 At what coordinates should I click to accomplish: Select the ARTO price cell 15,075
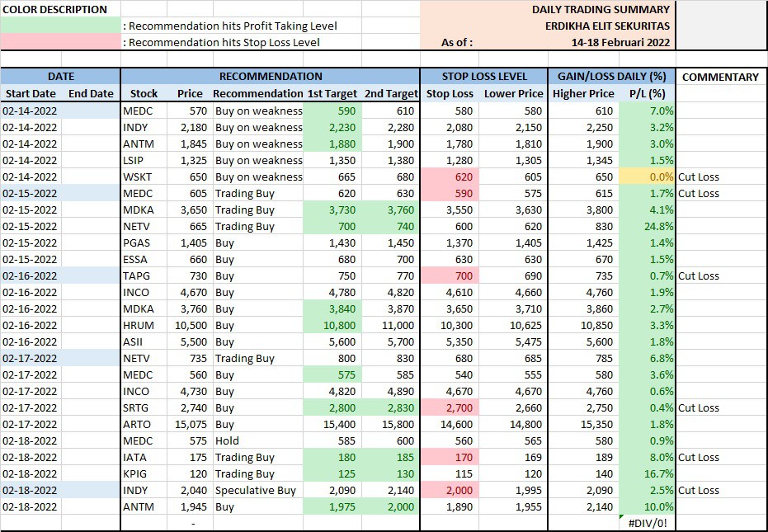click(185, 424)
